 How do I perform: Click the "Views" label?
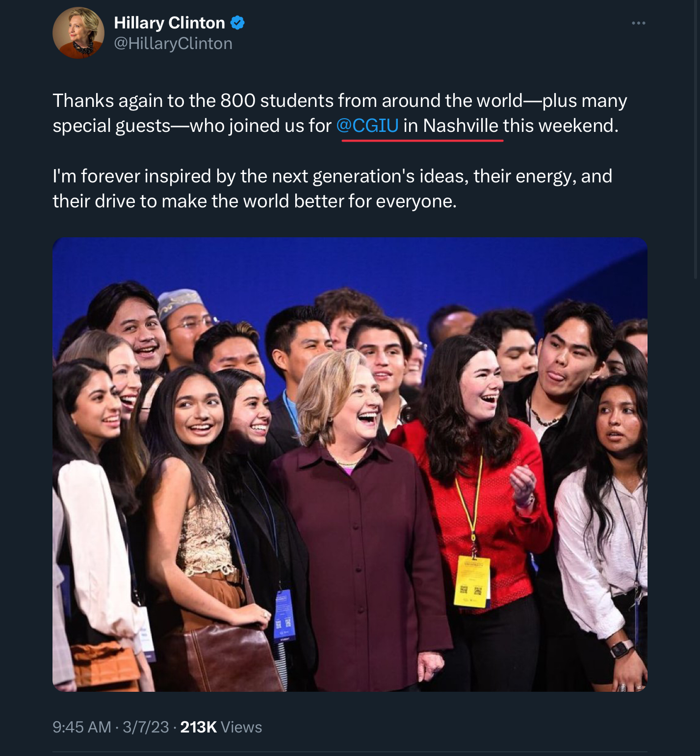click(x=241, y=727)
